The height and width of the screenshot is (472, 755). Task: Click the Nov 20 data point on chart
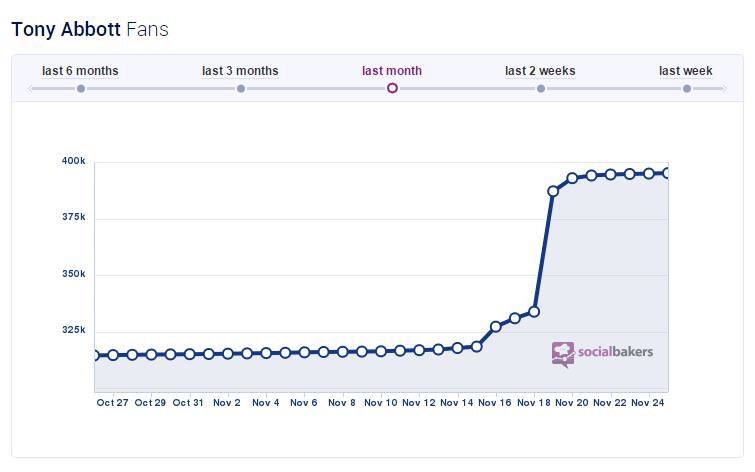coord(572,179)
